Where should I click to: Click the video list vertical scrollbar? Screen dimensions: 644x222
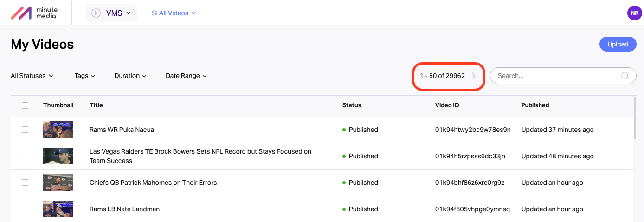635,118
